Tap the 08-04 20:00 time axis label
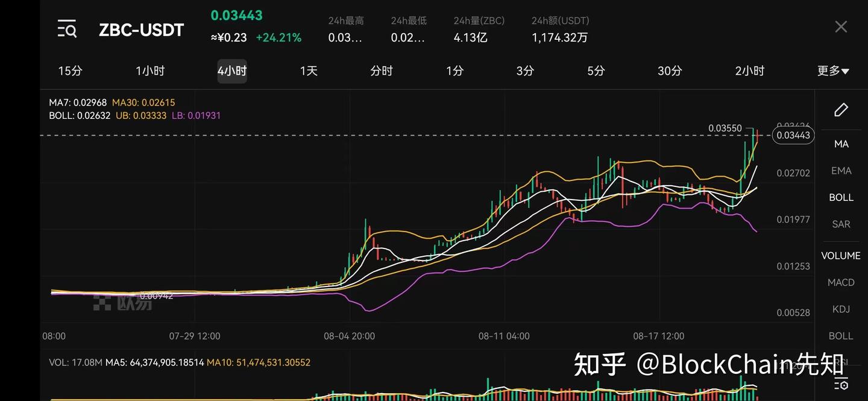The image size is (868, 401). (349, 336)
